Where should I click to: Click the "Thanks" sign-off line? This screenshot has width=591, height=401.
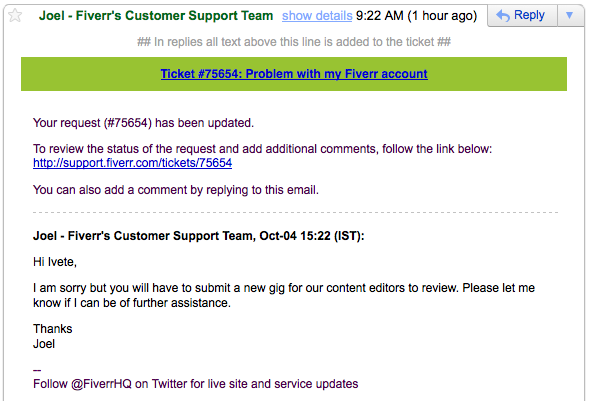click(52, 329)
